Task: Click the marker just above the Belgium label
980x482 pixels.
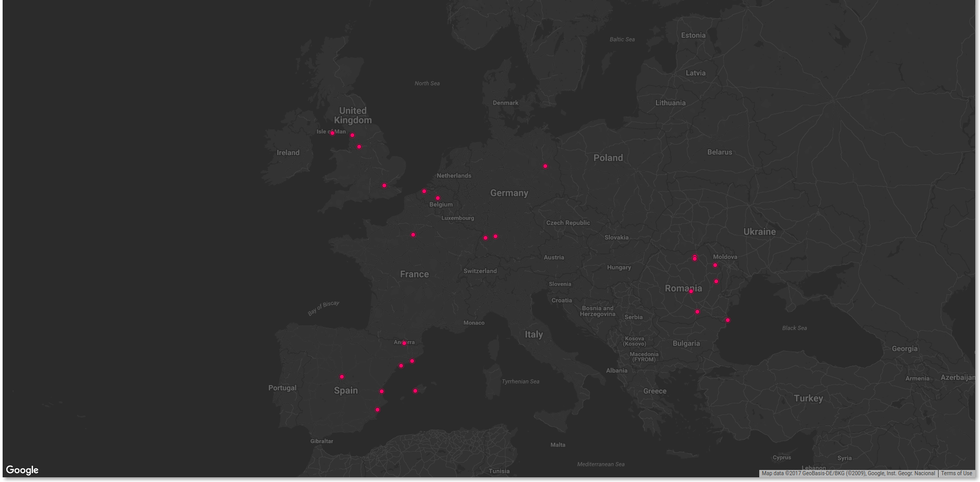Action: point(438,198)
